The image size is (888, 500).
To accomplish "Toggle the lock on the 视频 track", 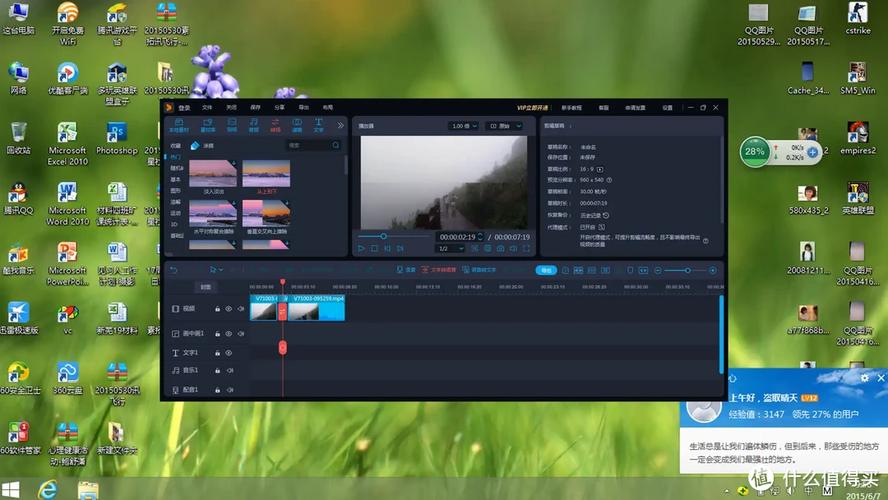I will (217, 309).
